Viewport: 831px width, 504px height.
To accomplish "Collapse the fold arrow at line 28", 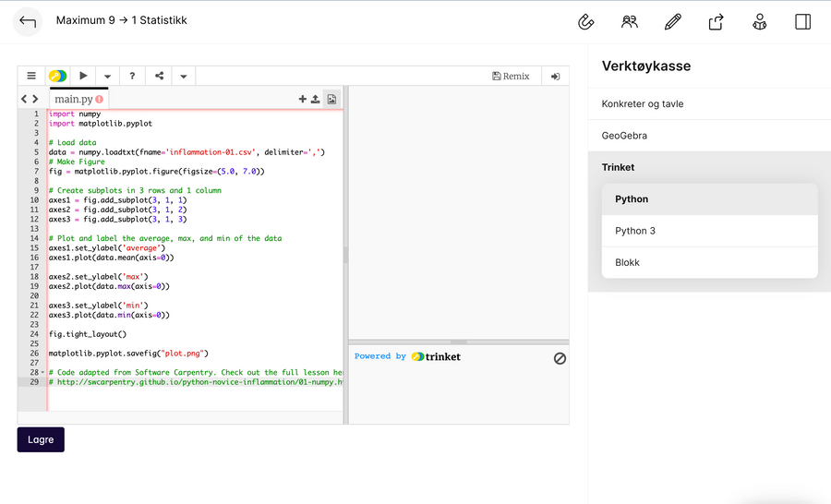I will coord(42,373).
